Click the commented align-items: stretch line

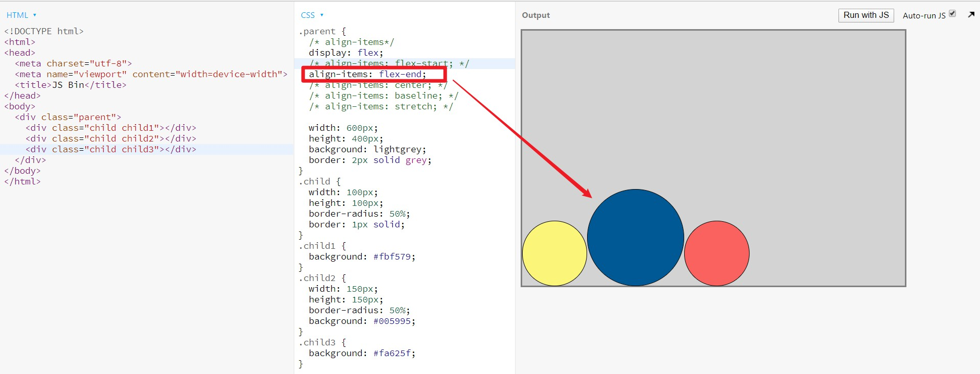point(381,106)
